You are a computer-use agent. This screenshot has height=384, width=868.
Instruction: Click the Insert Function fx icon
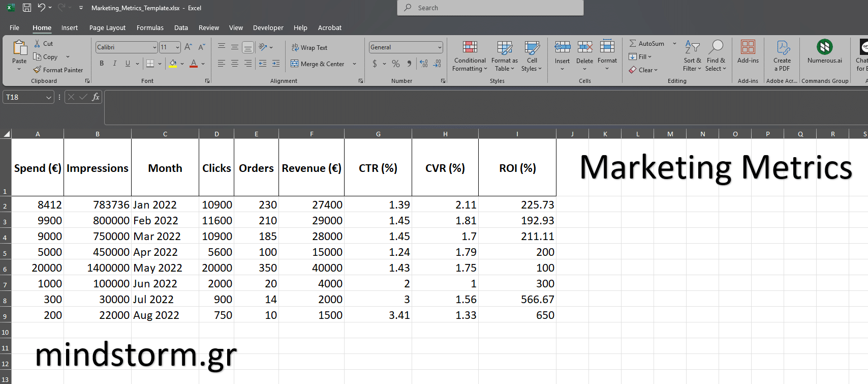96,97
